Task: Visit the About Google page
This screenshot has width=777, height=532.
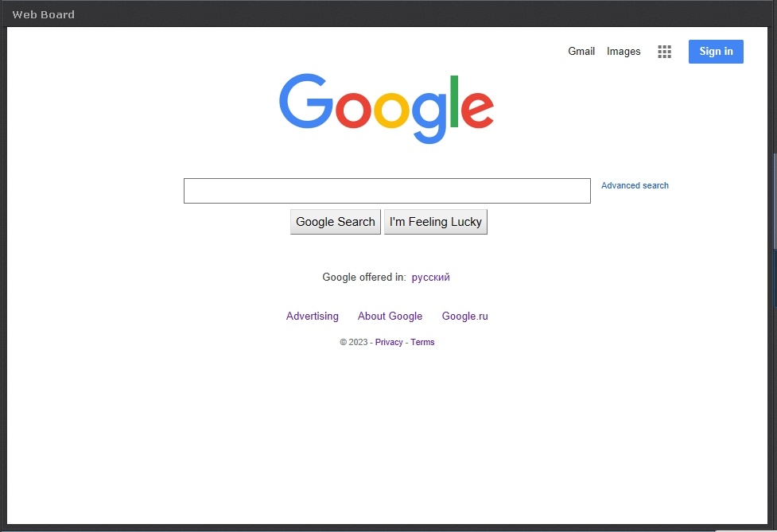Action: click(390, 316)
